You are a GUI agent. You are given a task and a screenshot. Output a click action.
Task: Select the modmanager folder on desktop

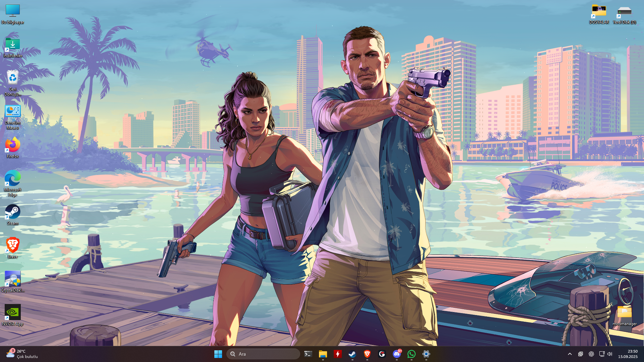(x=624, y=315)
